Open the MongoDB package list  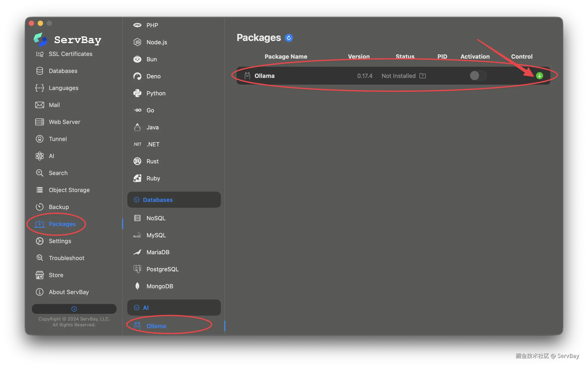(x=160, y=286)
